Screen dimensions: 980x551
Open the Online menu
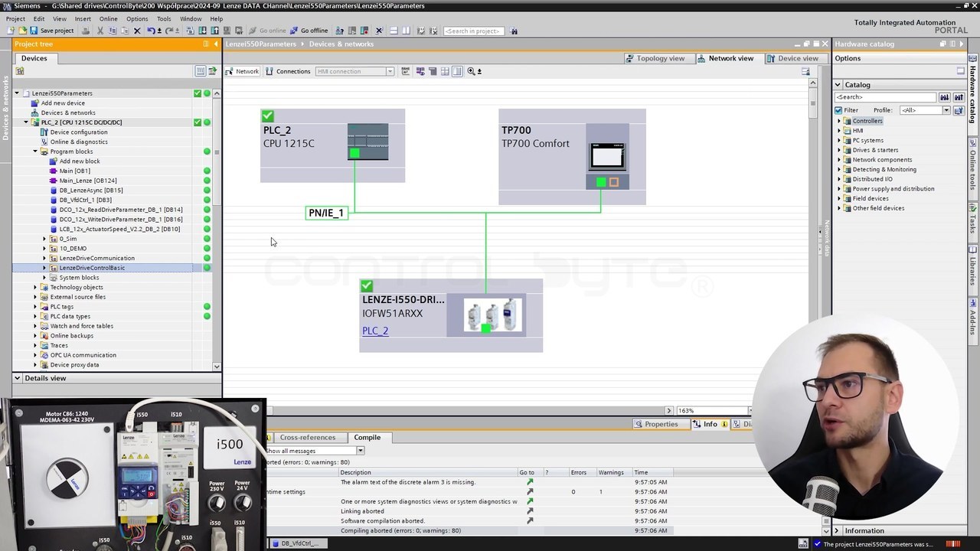pyautogui.click(x=108, y=18)
